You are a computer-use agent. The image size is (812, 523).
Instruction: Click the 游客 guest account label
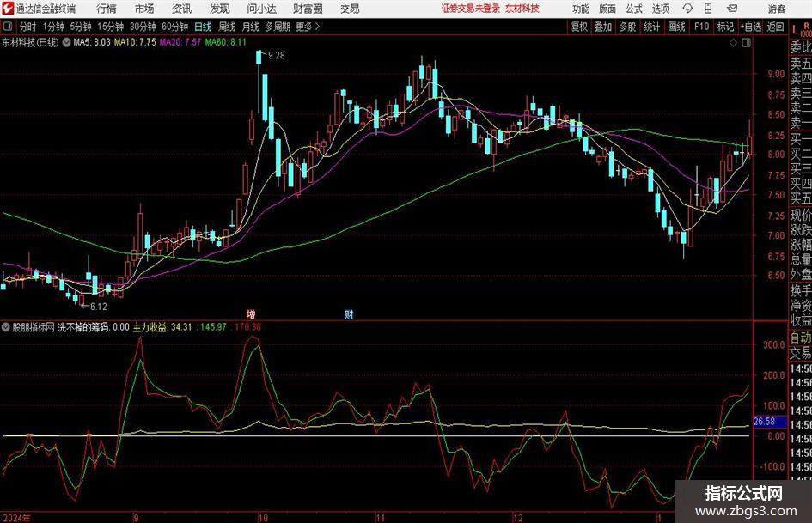coord(777,9)
